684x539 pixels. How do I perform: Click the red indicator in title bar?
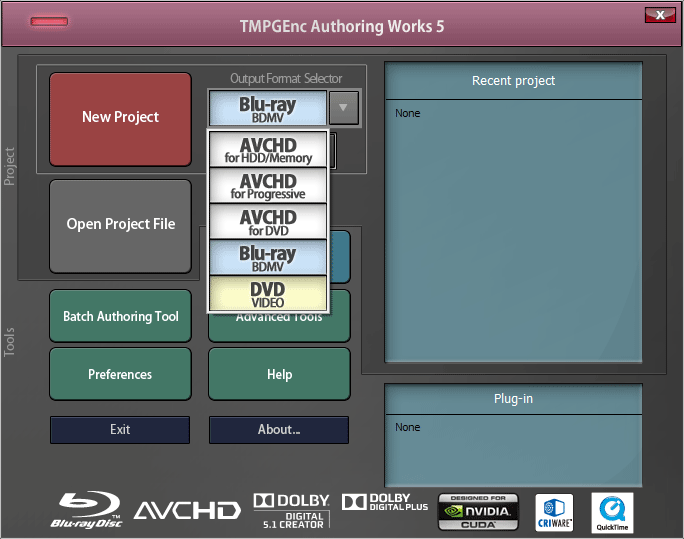pos(49,21)
